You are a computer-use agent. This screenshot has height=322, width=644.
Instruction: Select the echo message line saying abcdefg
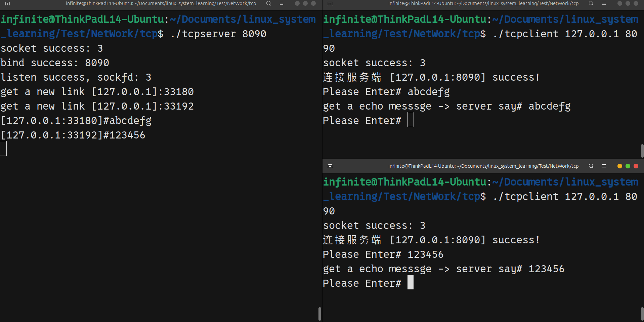point(447,106)
